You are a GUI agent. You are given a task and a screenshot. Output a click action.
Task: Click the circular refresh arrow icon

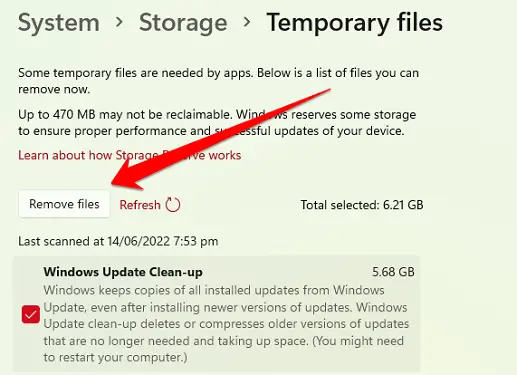pos(173,204)
